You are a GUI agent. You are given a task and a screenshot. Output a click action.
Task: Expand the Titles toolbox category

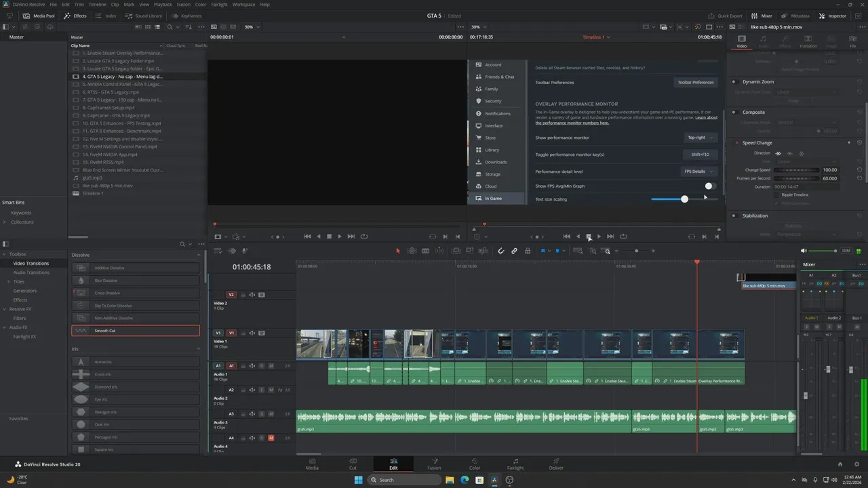click(x=8, y=281)
